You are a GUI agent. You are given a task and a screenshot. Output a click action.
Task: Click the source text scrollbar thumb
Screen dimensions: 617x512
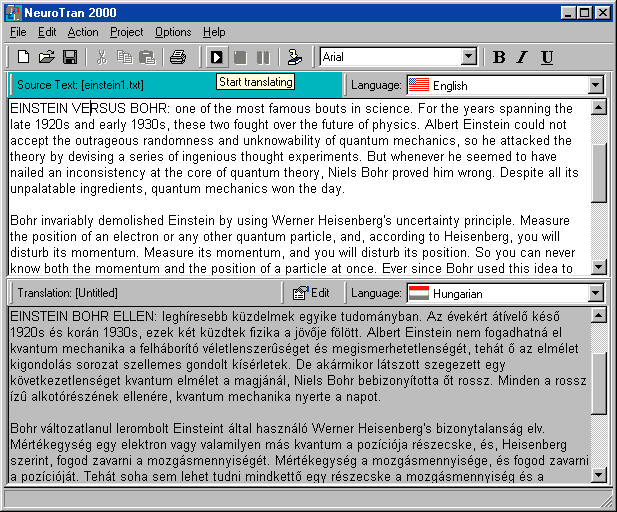[599, 172]
